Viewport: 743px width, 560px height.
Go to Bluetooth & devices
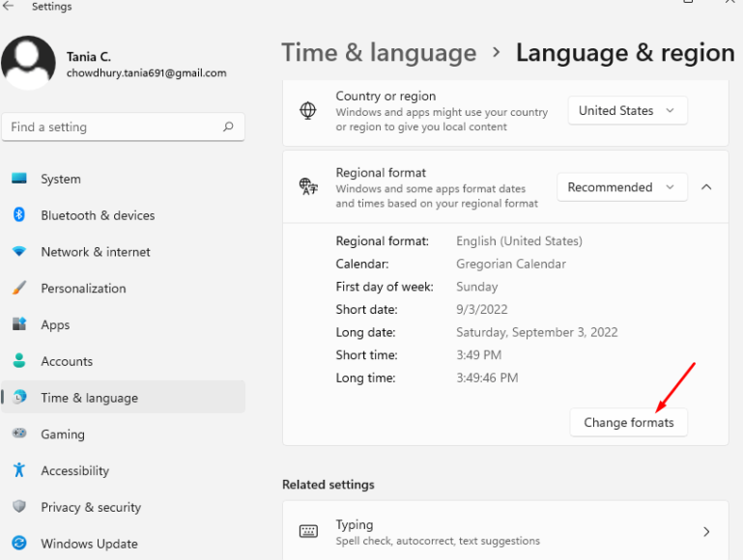coord(124,215)
